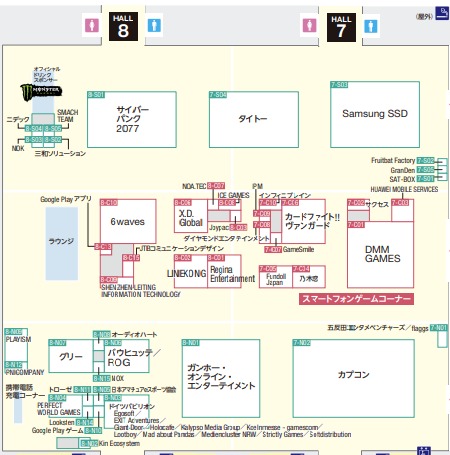Select the PLAYISM label

(x=18, y=339)
